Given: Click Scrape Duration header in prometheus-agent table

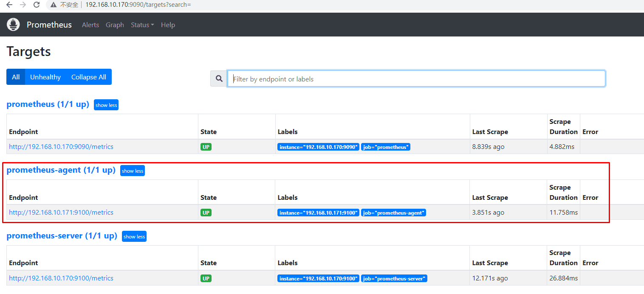Looking at the screenshot, I should pyautogui.click(x=563, y=193).
